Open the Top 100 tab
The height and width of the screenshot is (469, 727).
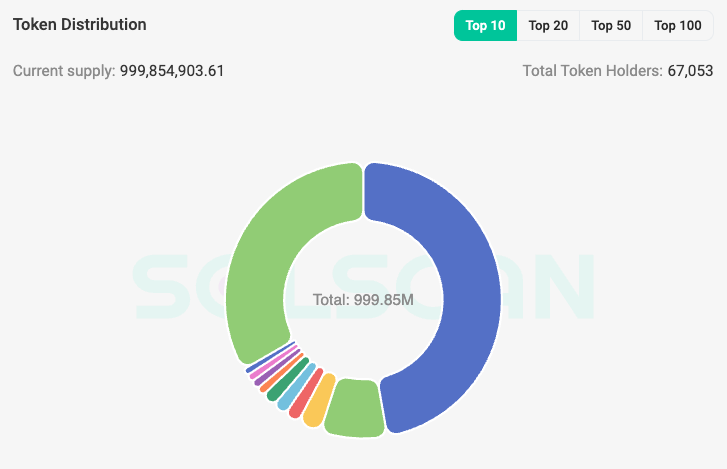[x=678, y=25]
